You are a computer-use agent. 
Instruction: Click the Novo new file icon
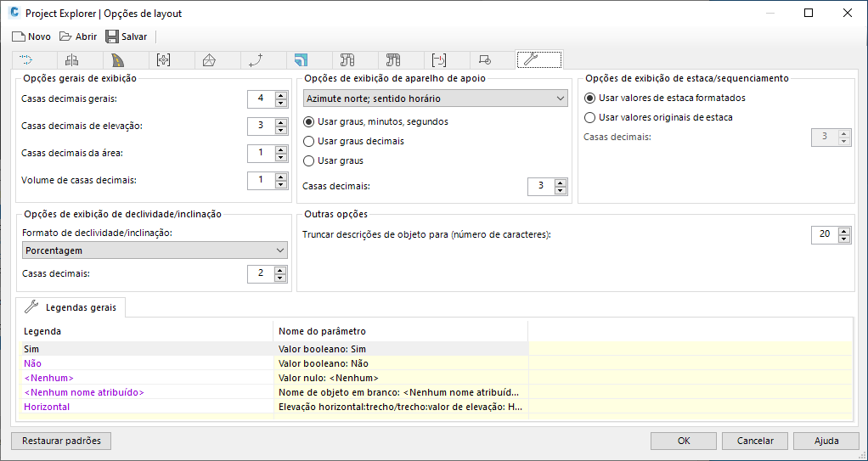(x=19, y=37)
